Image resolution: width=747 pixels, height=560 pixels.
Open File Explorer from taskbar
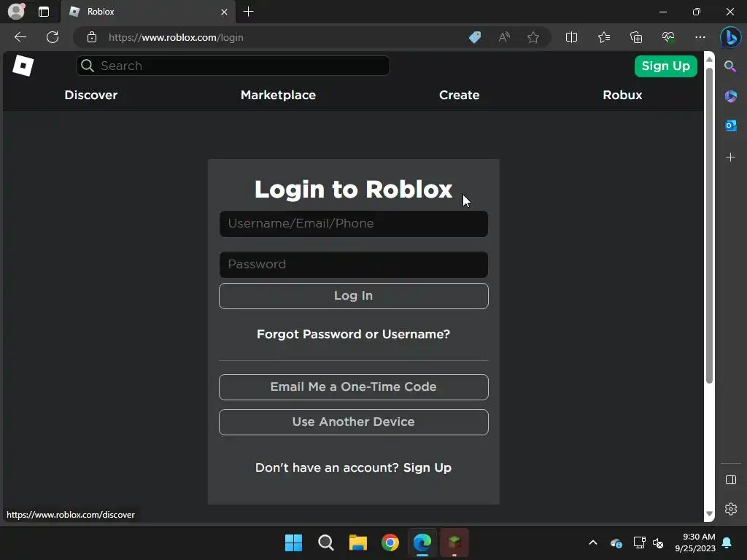[357, 542]
